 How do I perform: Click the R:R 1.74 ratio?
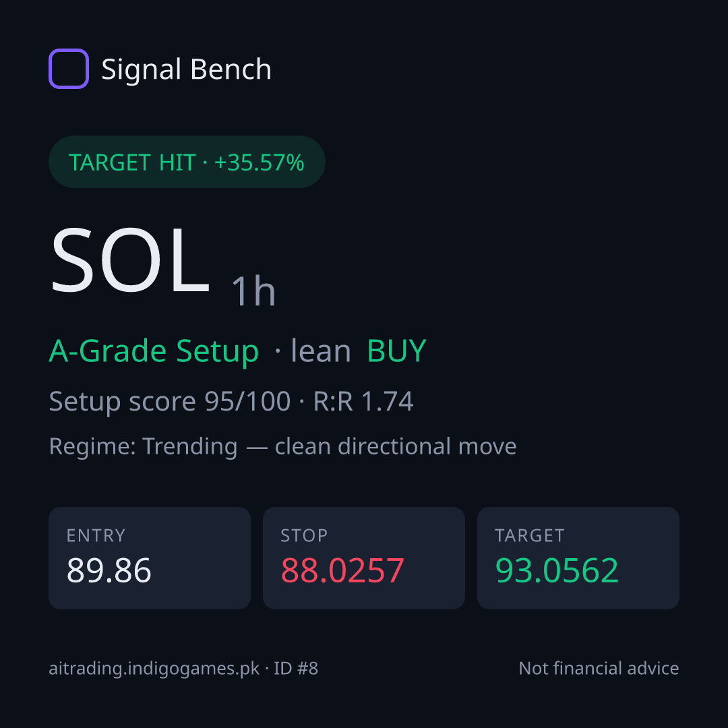click(363, 401)
